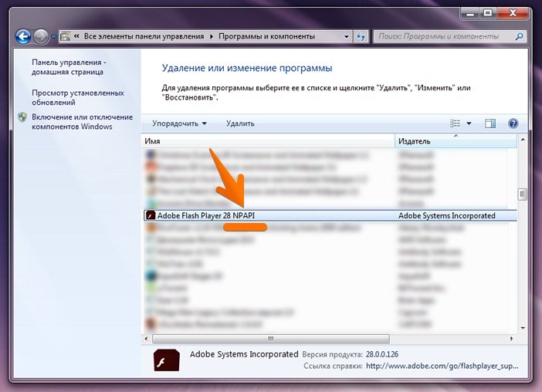Click the change view icon
The image size is (542, 392).
455,123
